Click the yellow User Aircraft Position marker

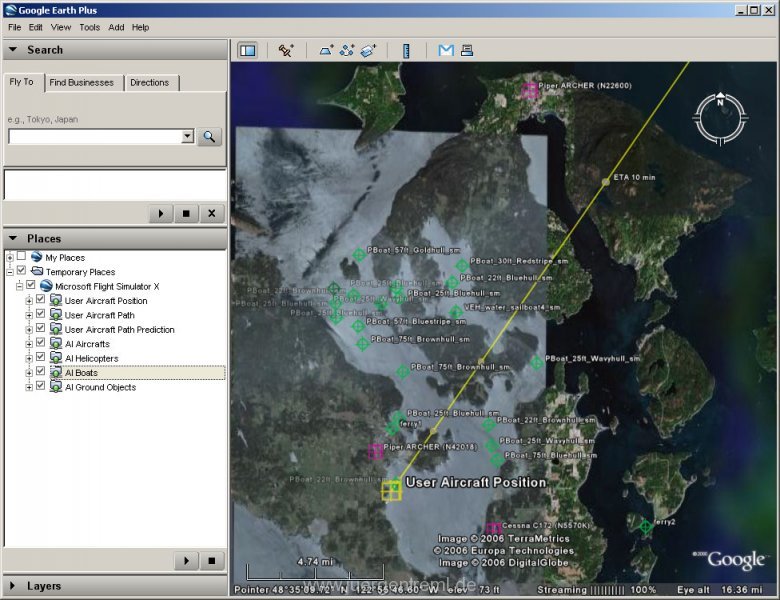[391, 491]
